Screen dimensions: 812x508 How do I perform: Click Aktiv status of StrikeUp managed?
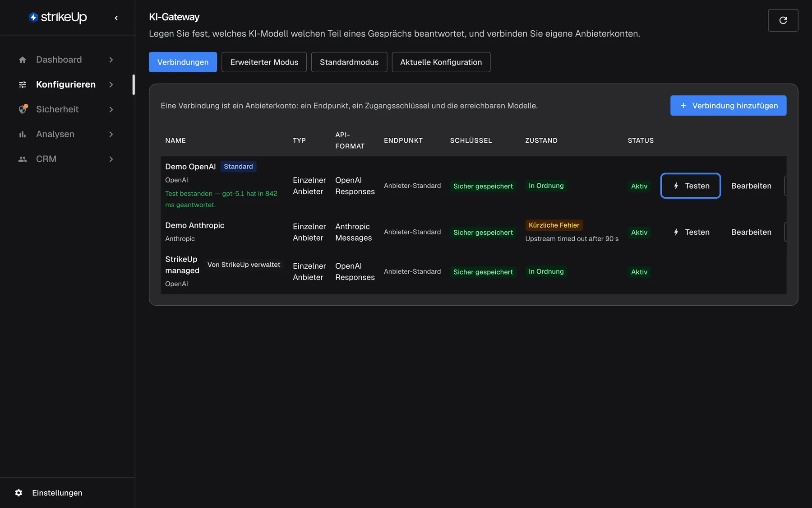click(x=639, y=272)
